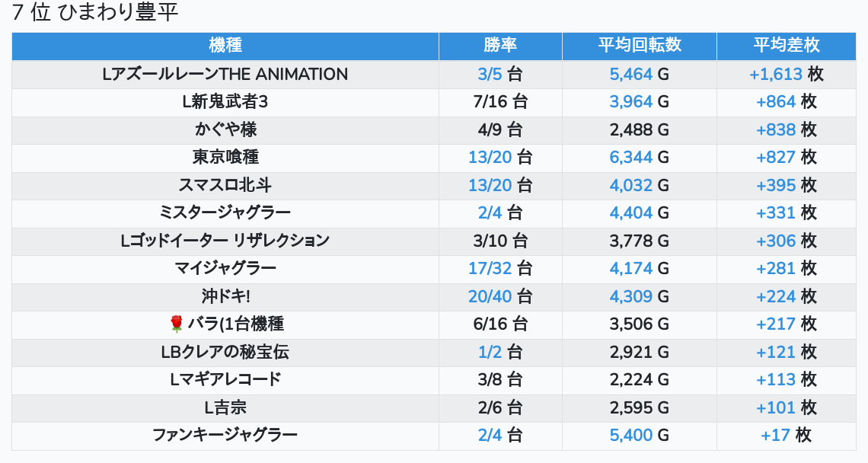Click the 平均回転数 column header
This screenshot has height=463, width=868.
pyautogui.click(x=640, y=45)
